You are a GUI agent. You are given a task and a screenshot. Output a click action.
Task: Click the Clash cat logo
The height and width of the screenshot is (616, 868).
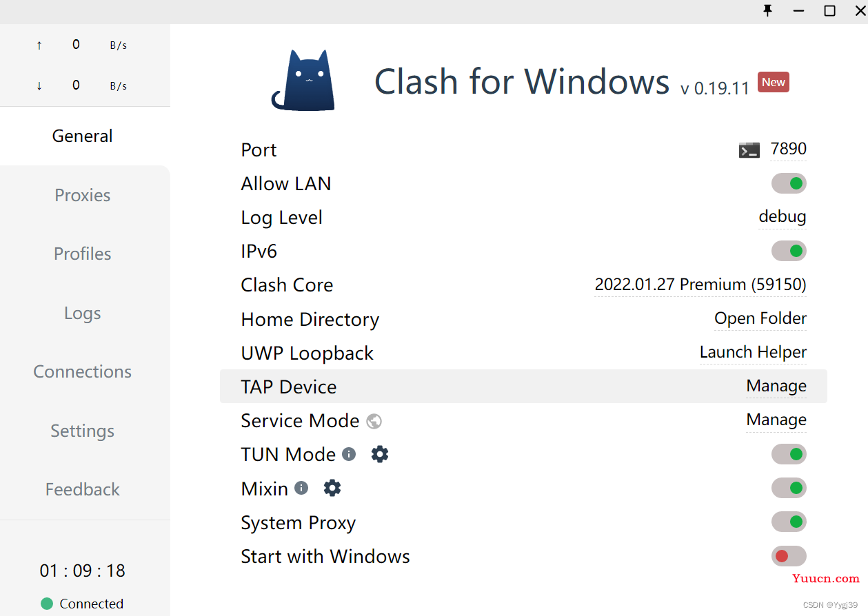point(303,80)
